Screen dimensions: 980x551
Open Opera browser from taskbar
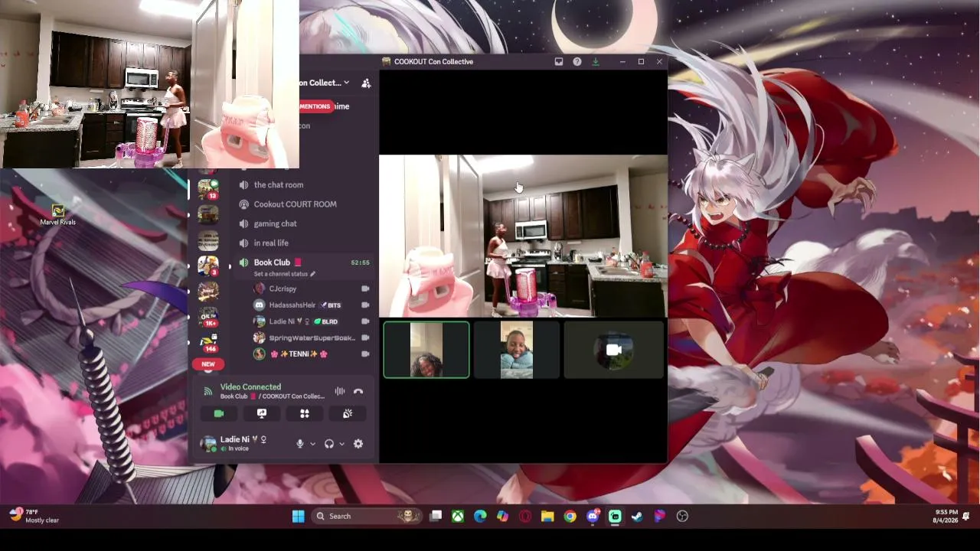coord(525,517)
